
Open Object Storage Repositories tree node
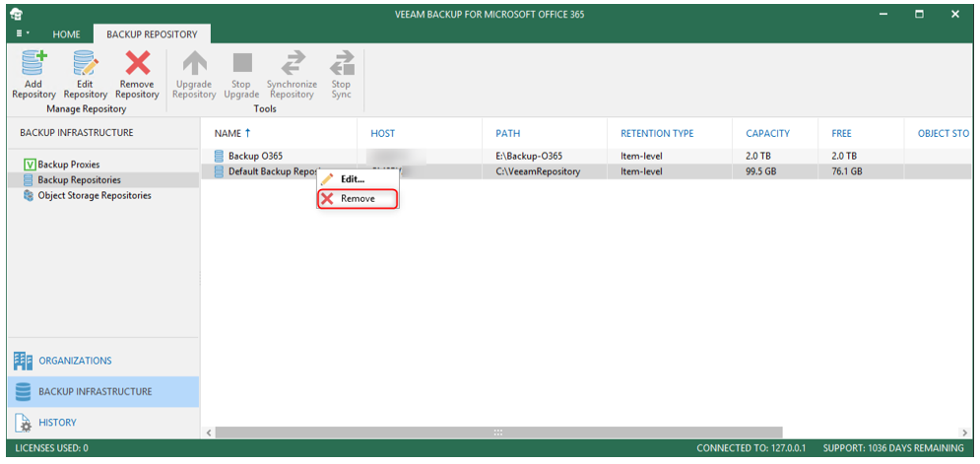pyautogui.click(x=94, y=196)
